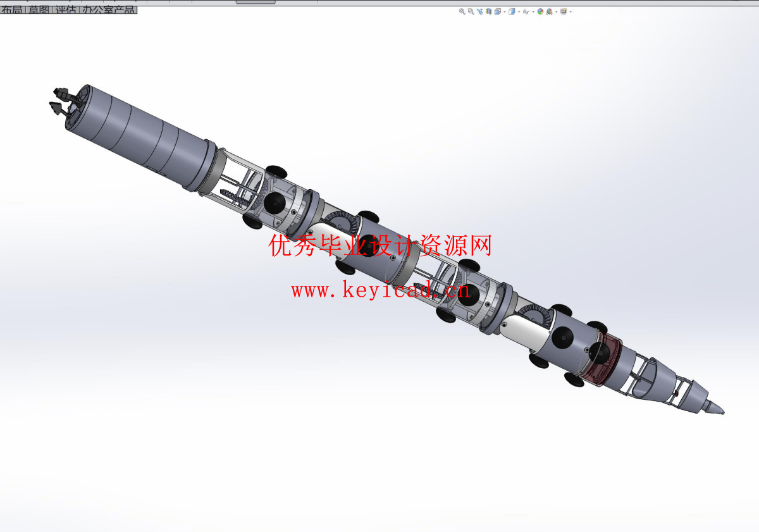Click the Apply Scene icon
This screenshot has width=759, height=532.
click(549, 11)
